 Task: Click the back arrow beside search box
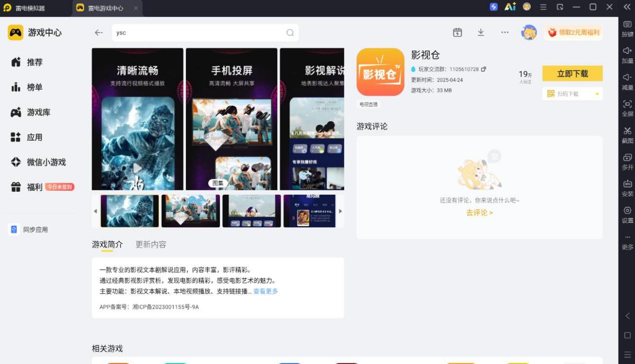click(x=99, y=33)
